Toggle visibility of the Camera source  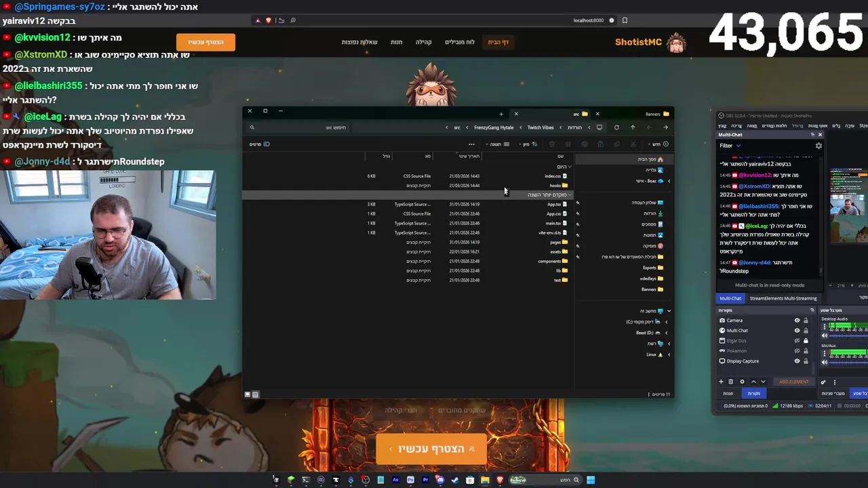797,321
